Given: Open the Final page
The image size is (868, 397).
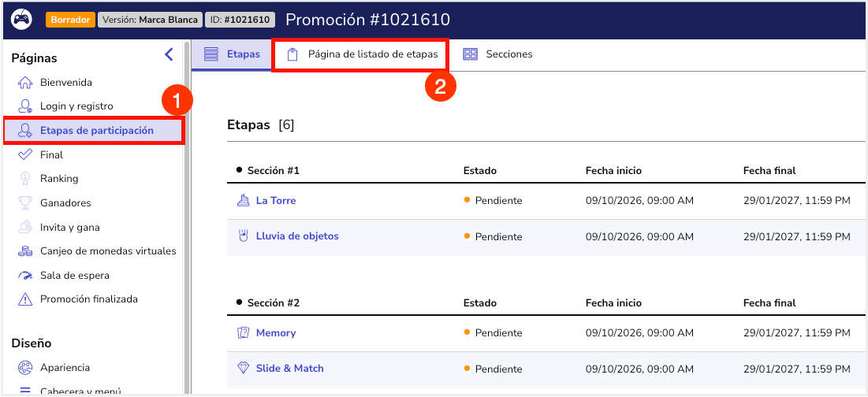Looking at the screenshot, I should coord(51,155).
